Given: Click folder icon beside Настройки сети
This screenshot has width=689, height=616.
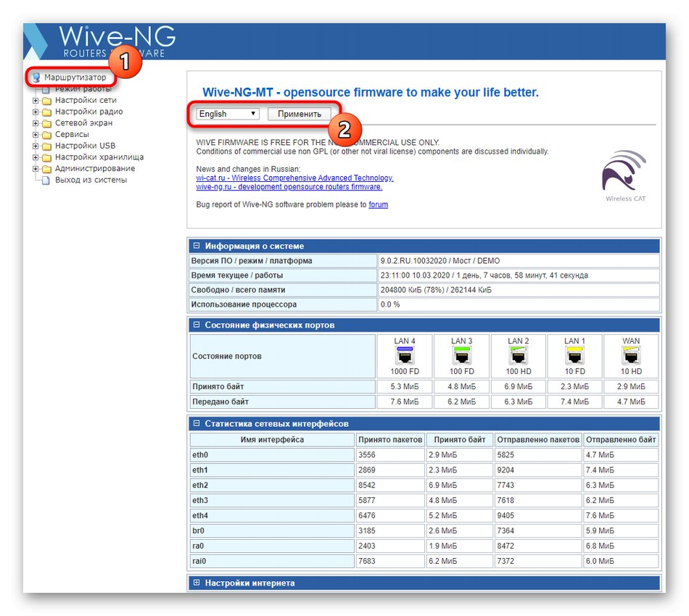Looking at the screenshot, I should 46,101.
